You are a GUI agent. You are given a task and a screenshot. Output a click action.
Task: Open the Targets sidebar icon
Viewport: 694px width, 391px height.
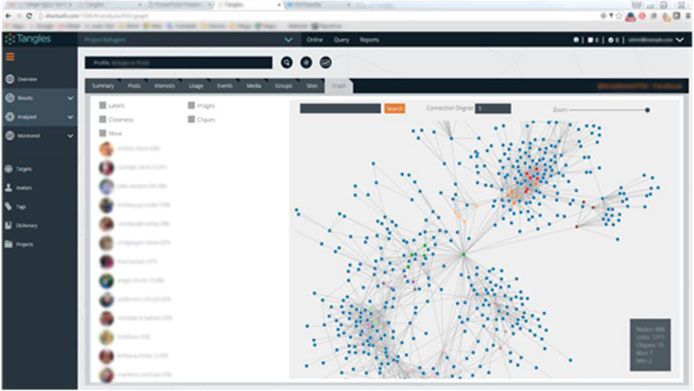9,169
